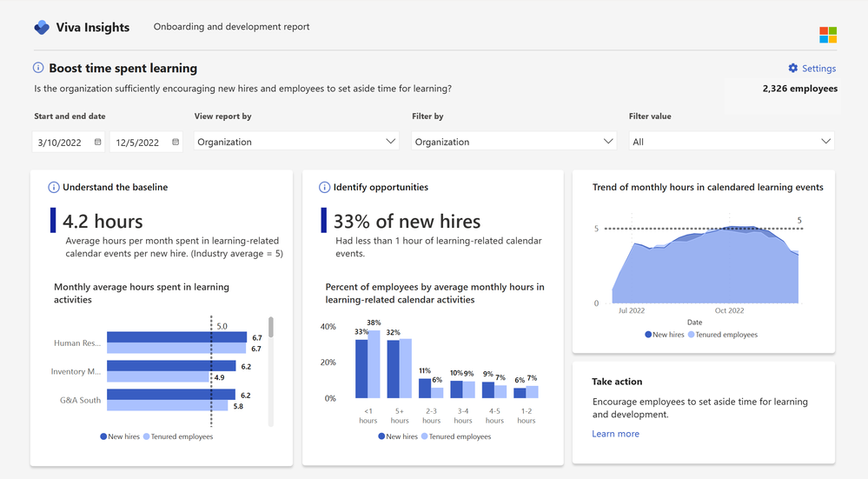The image size is (868, 479).
Task: Click the G&A South tenured 5.8 bar
Action: click(x=167, y=405)
